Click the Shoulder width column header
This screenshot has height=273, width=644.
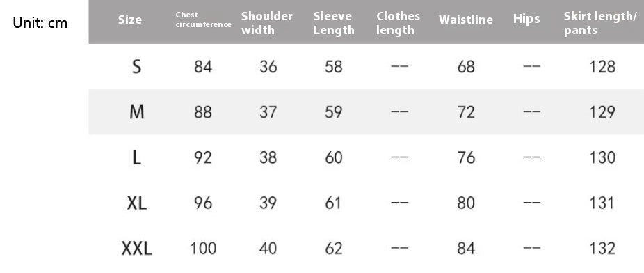(266, 22)
